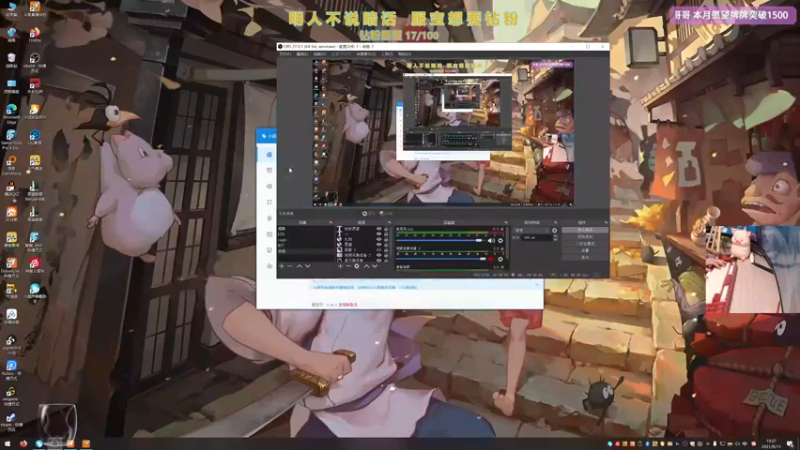This screenshot has width=800, height=450.
Task: Increase transition duration with the up stepper
Action: tap(556, 236)
